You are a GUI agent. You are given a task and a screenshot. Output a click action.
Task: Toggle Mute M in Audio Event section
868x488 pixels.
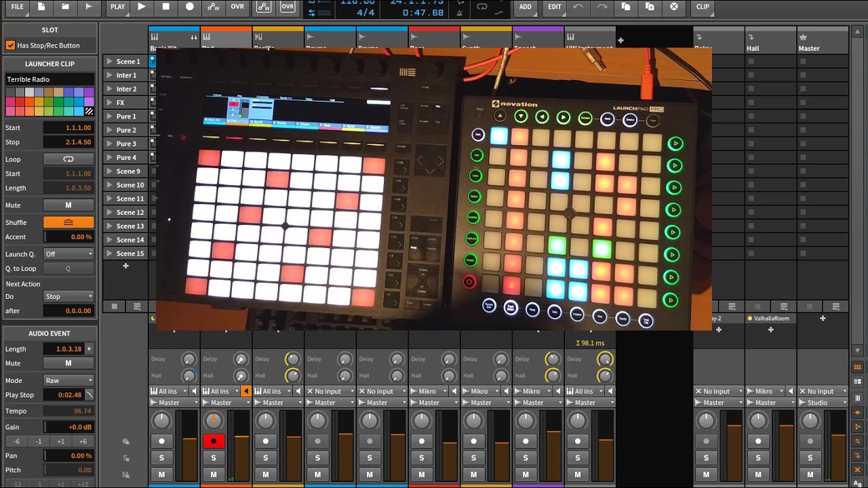[68, 363]
